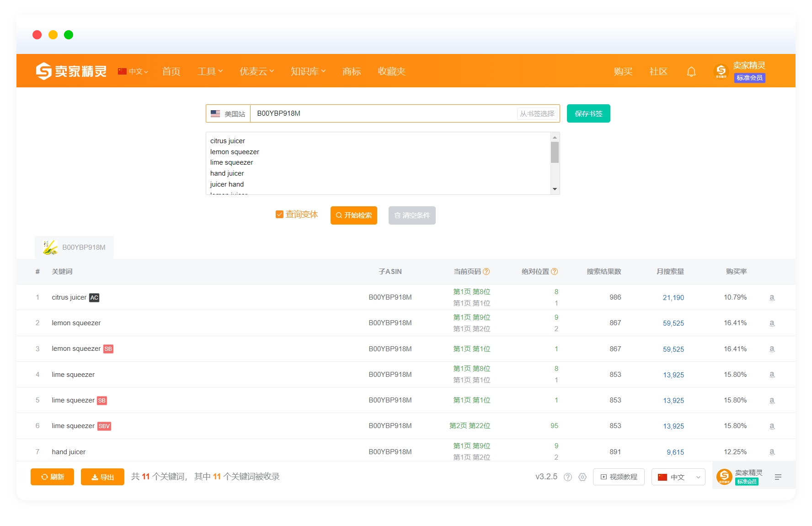Open the 视频教程 video tutorial

click(619, 477)
